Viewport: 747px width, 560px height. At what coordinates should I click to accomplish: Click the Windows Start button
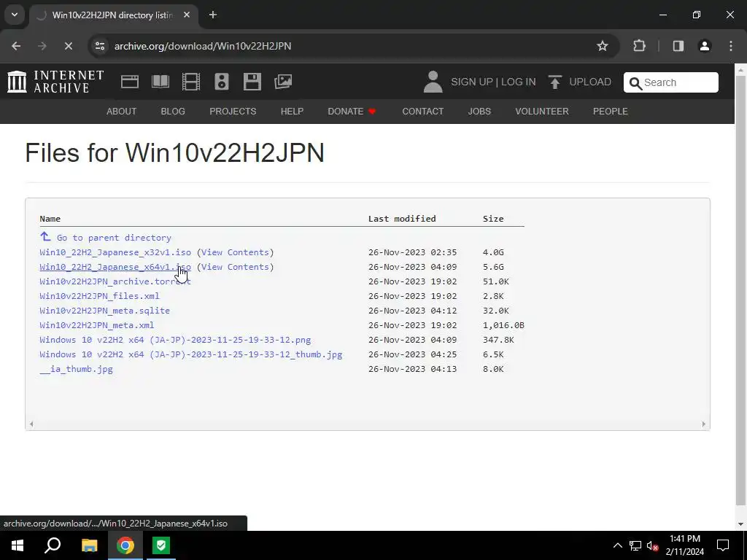pos(18,545)
